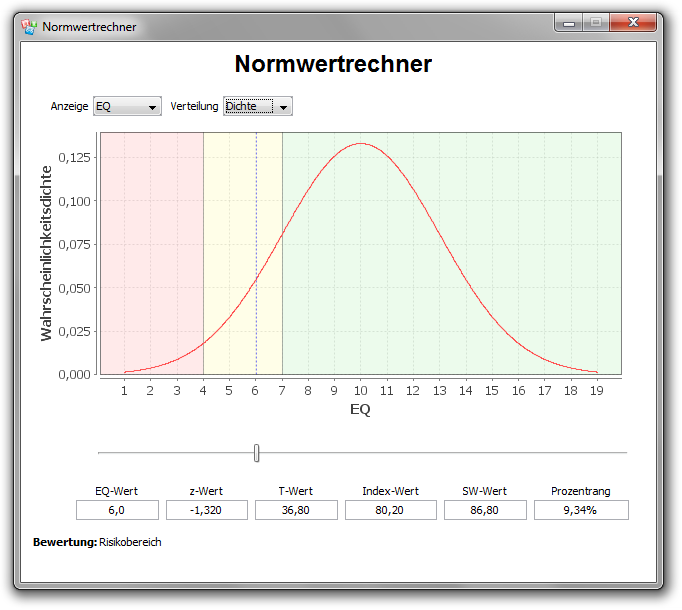Focus the T-Wert field showing 36,80
682x610 pixels.
[296, 510]
